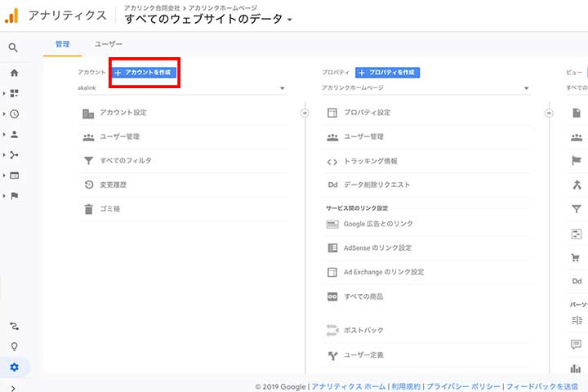Click arrow circle between account and property columns
The image size is (588, 392).
[305, 113]
